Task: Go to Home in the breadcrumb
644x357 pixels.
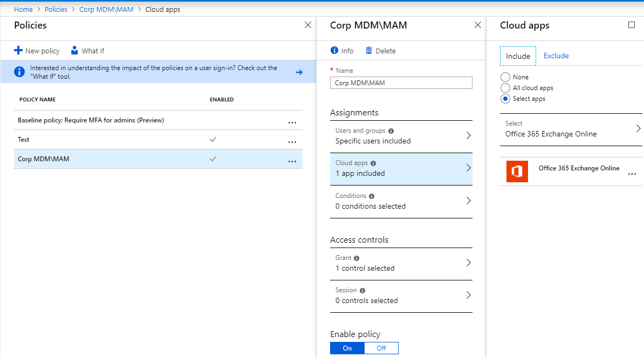Action: point(23,10)
